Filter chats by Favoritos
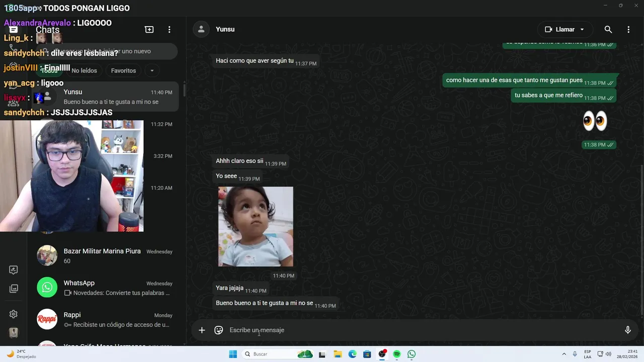This screenshot has height=362, width=644. click(123, 70)
